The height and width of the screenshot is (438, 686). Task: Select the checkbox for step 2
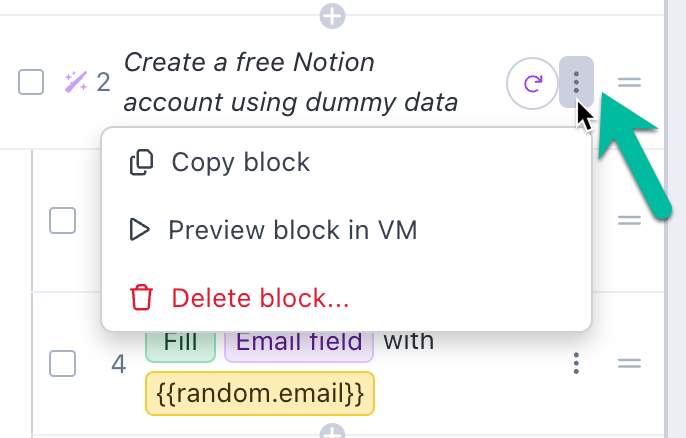(32, 82)
